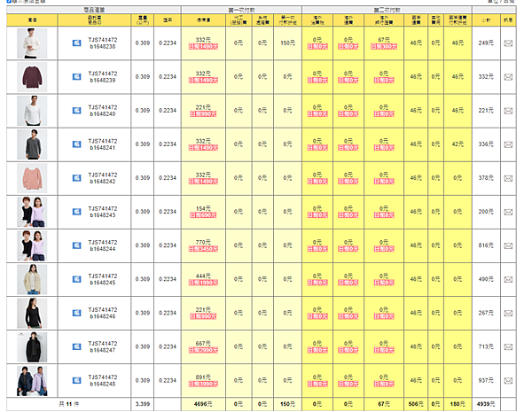This screenshot has height=412, width=532.
Task: Open the white sweater thumbnail in row b1648238
Action: [x=32, y=43]
